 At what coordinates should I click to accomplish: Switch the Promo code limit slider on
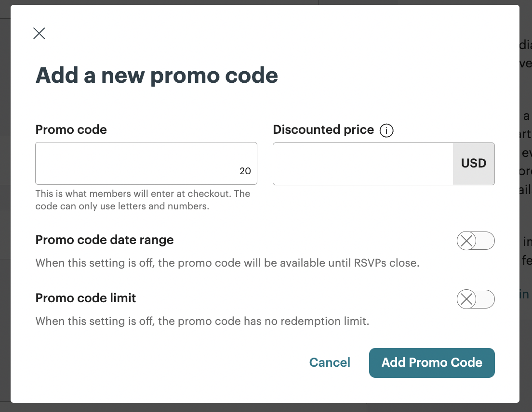(476, 299)
